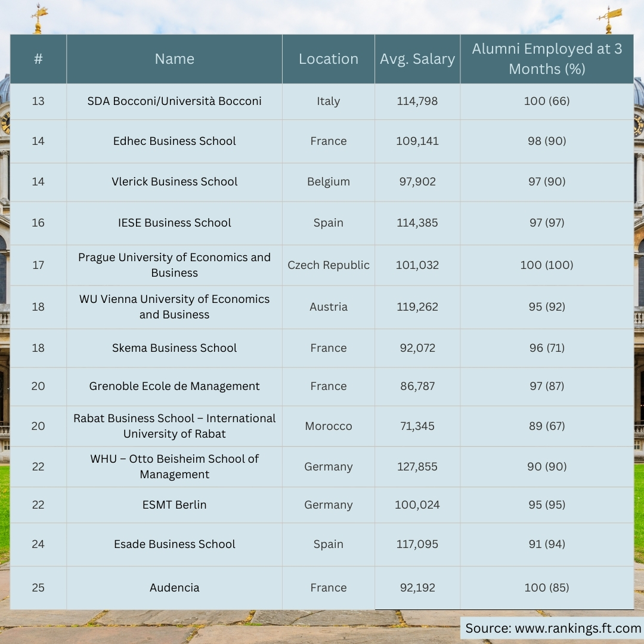Click employment value 97 (87)
644x644 pixels.
pos(547,386)
